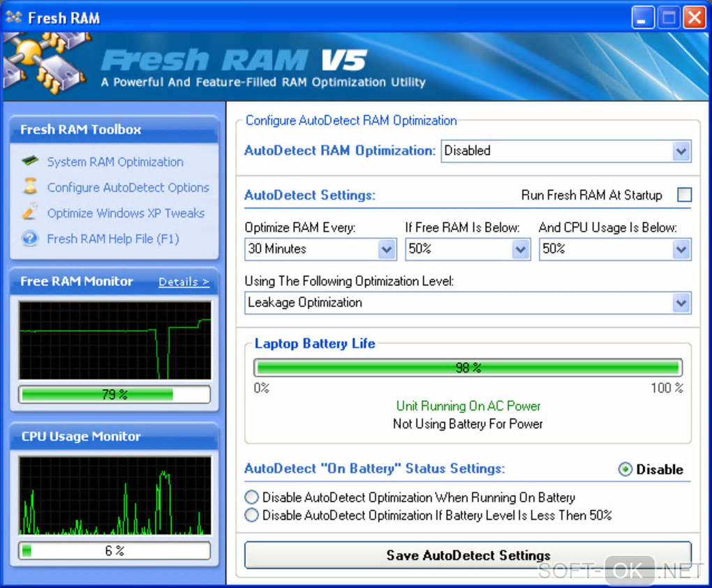Expand the Optimize RAM Every dropdown arrow

click(x=387, y=249)
